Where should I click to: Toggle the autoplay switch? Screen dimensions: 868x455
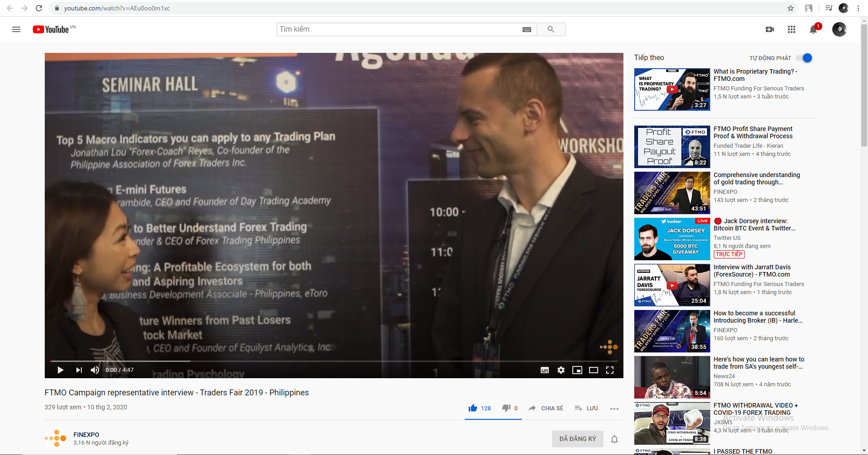click(805, 58)
